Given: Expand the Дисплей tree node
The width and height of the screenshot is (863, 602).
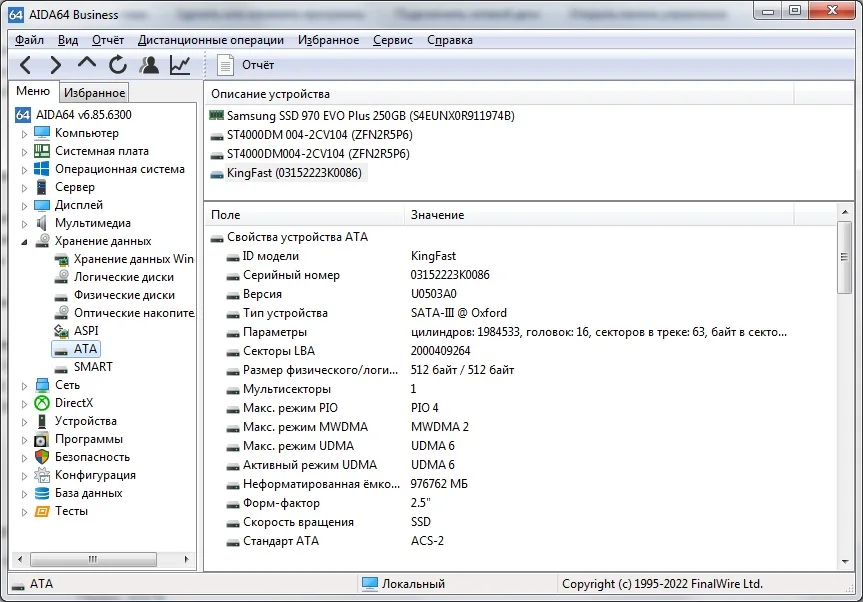Looking at the screenshot, I should (x=24, y=206).
